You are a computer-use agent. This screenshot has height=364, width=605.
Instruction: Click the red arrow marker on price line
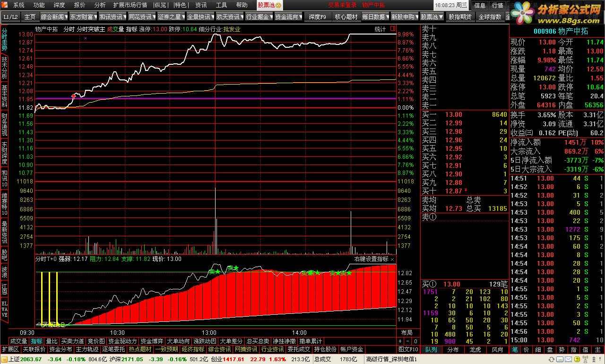(73, 96)
